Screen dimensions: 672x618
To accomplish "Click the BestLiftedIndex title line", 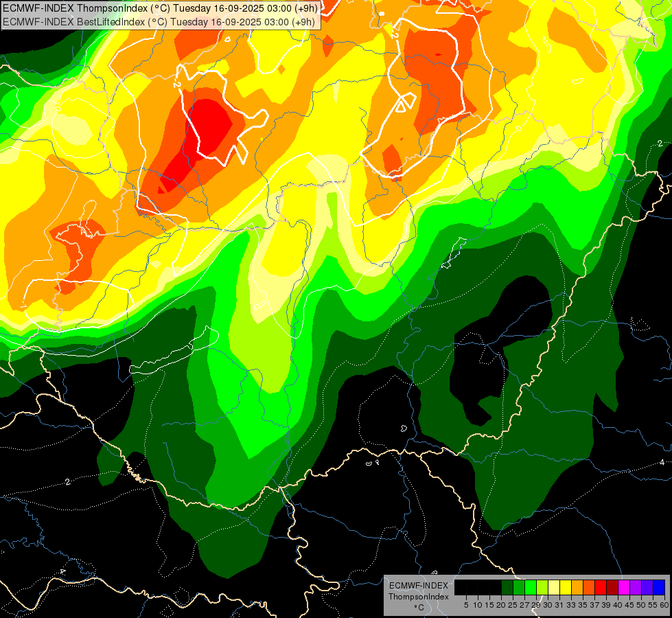I will [159, 22].
